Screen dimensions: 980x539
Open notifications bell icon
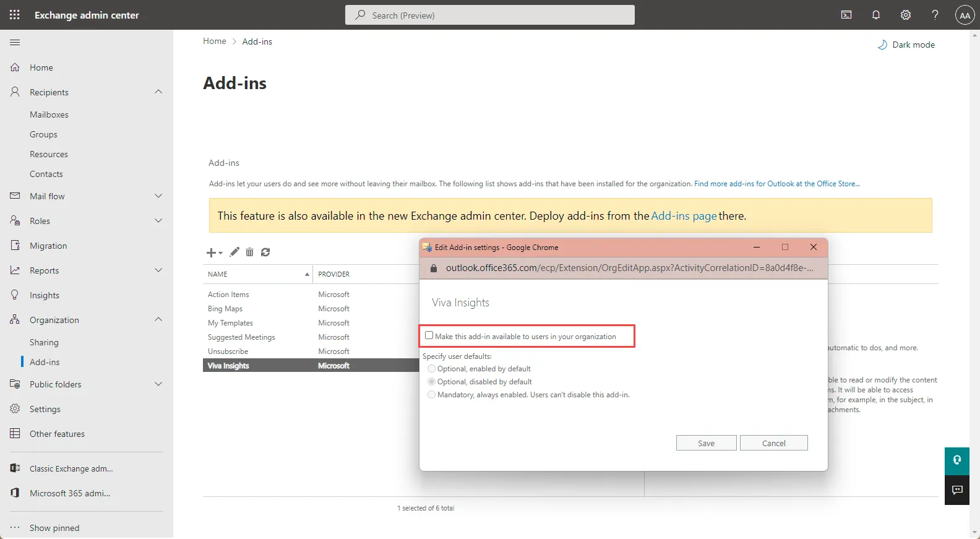pyautogui.click(x=876, y=15)
